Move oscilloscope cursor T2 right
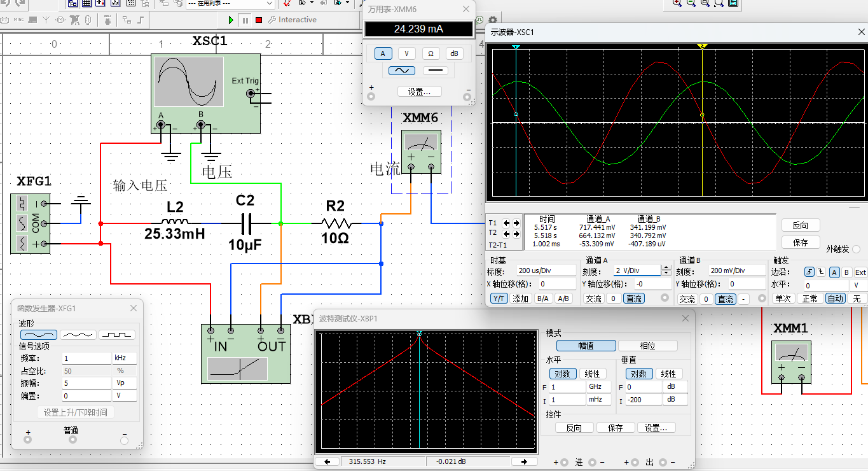The width and height of the screenshot is (868, 471). click(x=516, y=233)
